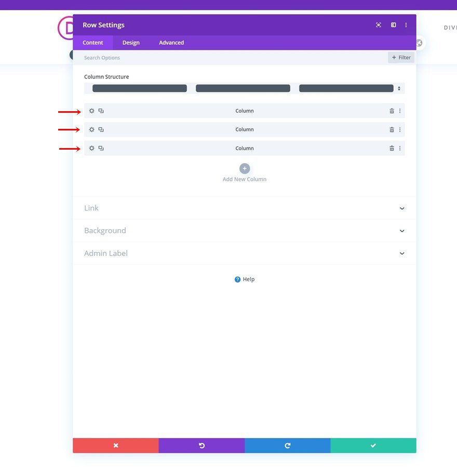Open the Help link
Viewport: 457px width, 476px height.
(244, 279)
